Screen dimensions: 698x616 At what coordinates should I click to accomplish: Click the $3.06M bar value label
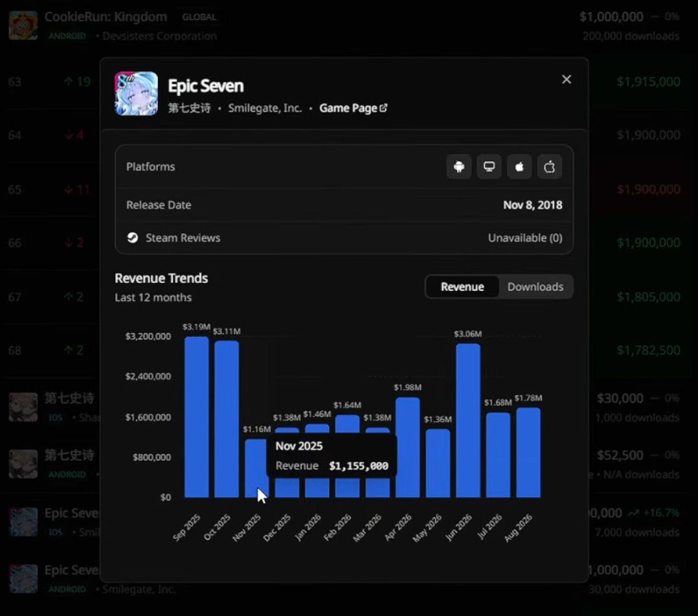coord(468,334)
